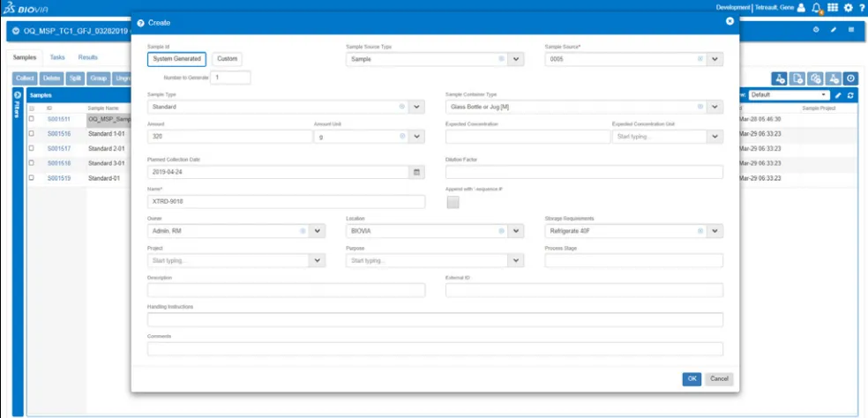The image size is (868, 418).
Task: Click the user profile icon
Action: [x=801, y=7]
